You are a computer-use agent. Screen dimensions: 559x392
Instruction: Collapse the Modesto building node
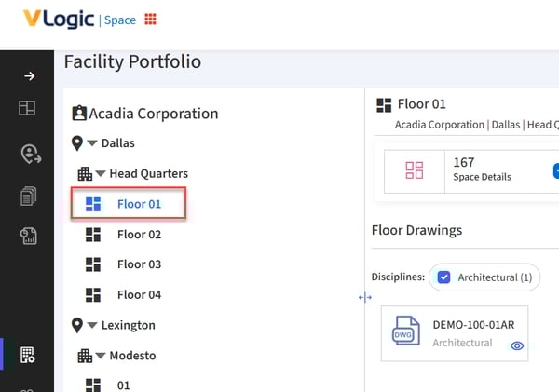(x=101, y=356)
